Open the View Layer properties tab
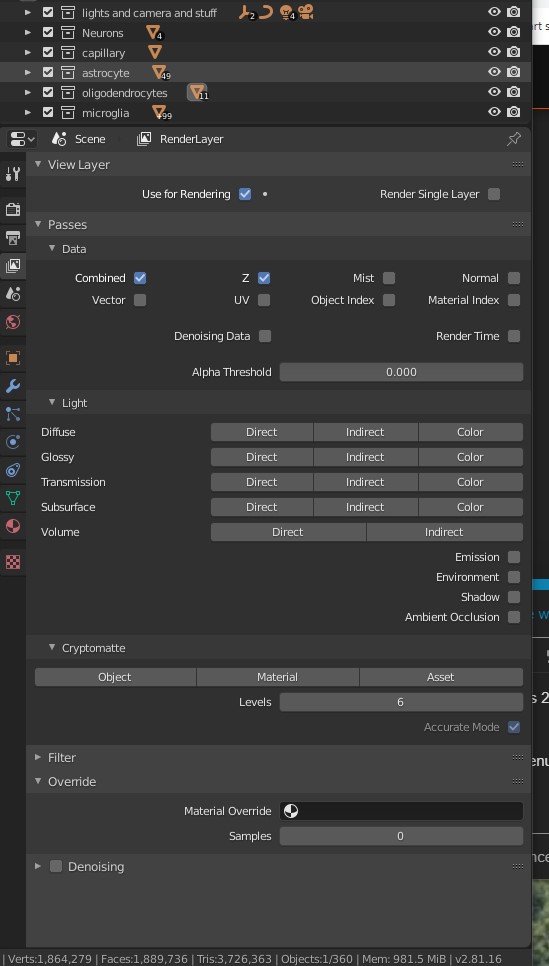The width and height of the screenshot is (549, 966). pos(13,266)
